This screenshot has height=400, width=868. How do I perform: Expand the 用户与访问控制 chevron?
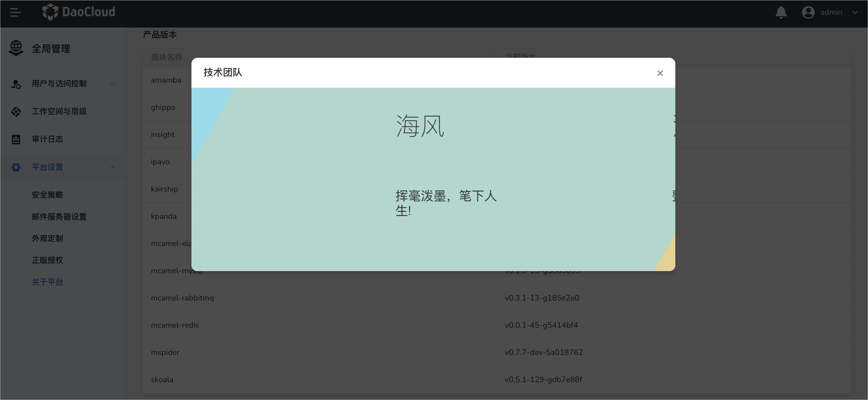pos(113,84)
